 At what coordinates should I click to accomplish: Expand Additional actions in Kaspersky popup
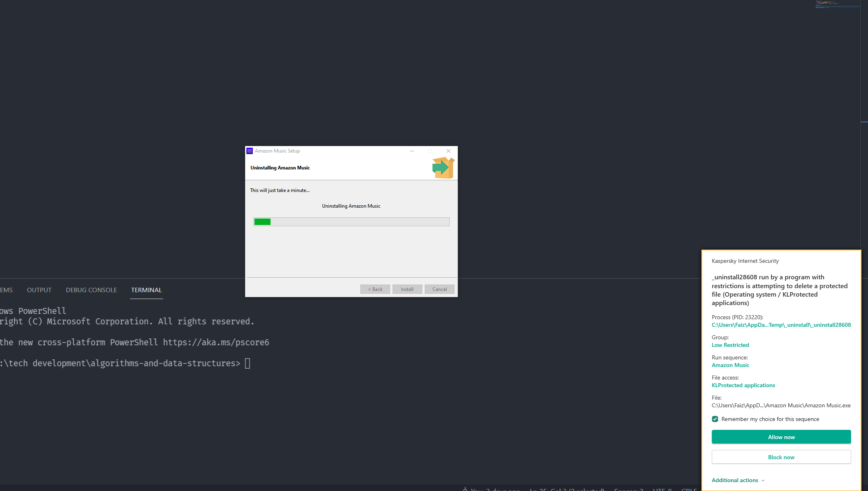(x=735, y=480)
